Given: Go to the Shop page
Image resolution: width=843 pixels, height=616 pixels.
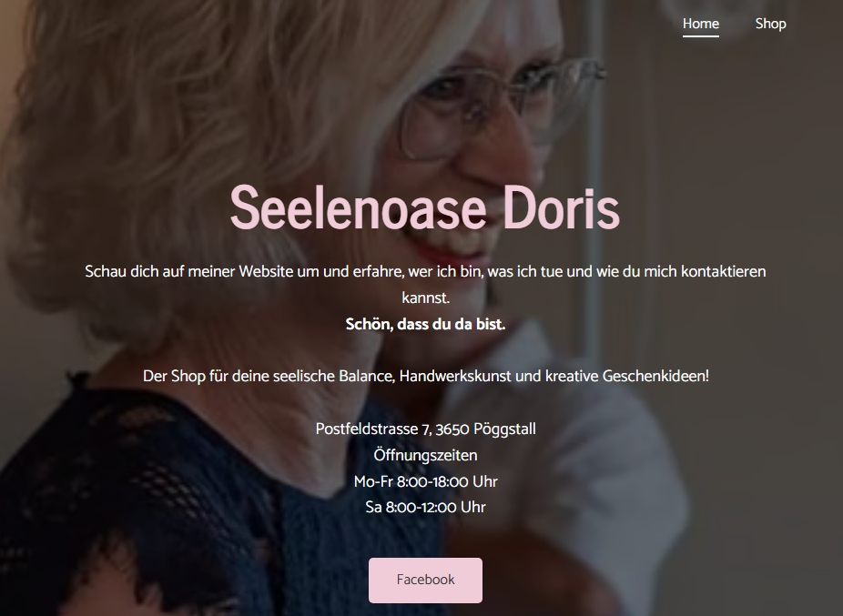Looking at the screenshot, I should click(770, 24).
